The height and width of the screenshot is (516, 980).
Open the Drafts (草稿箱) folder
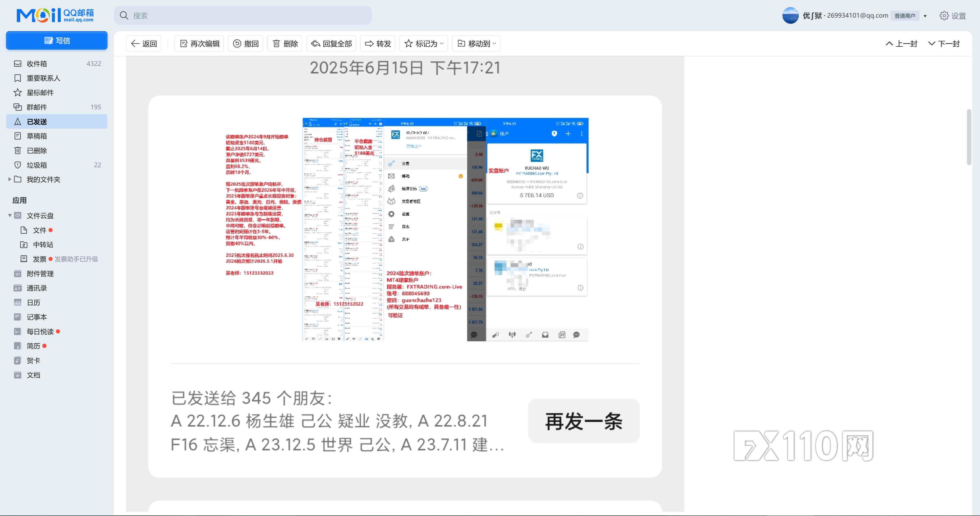point(57,136)
